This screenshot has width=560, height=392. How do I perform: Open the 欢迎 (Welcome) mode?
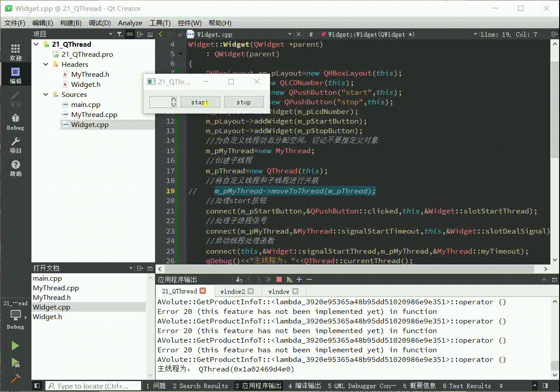point(15,52)
